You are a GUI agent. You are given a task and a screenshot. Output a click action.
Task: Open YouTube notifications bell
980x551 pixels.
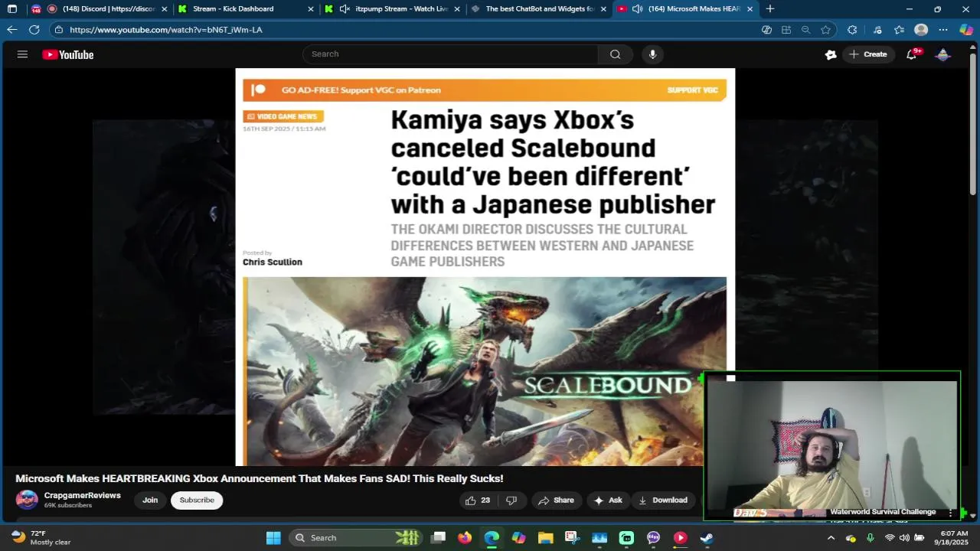911,54
